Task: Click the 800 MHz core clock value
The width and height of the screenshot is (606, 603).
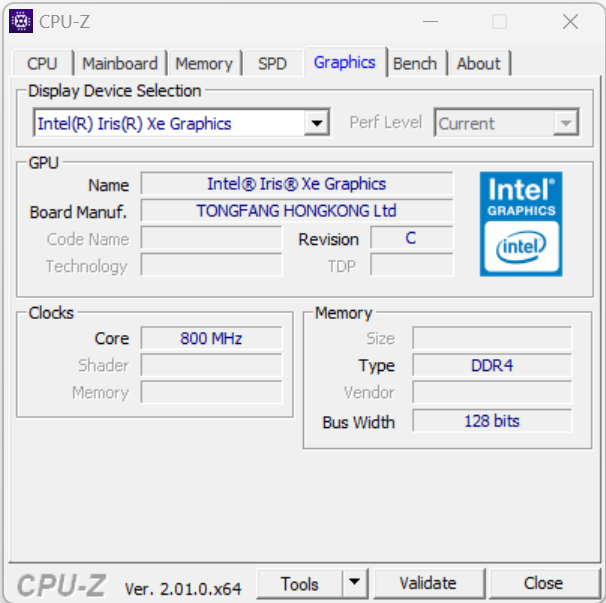Action: (211, 338)
